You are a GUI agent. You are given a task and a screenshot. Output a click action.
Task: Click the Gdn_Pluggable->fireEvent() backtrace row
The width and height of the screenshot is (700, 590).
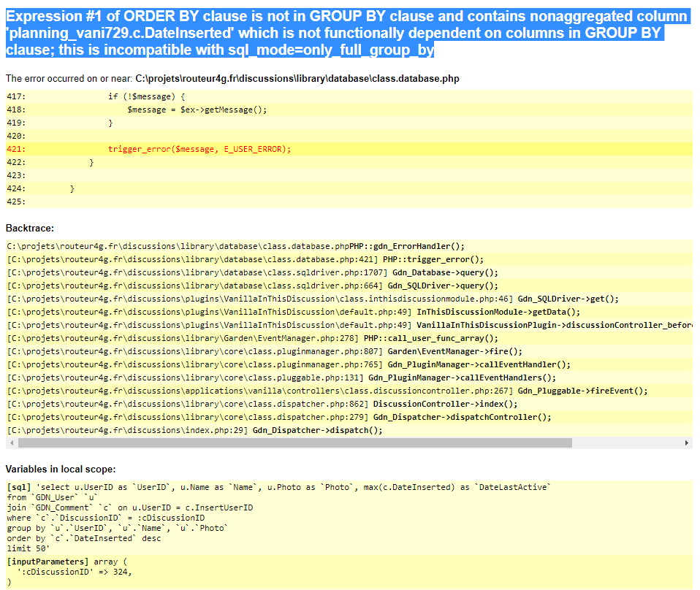(349, 391)
